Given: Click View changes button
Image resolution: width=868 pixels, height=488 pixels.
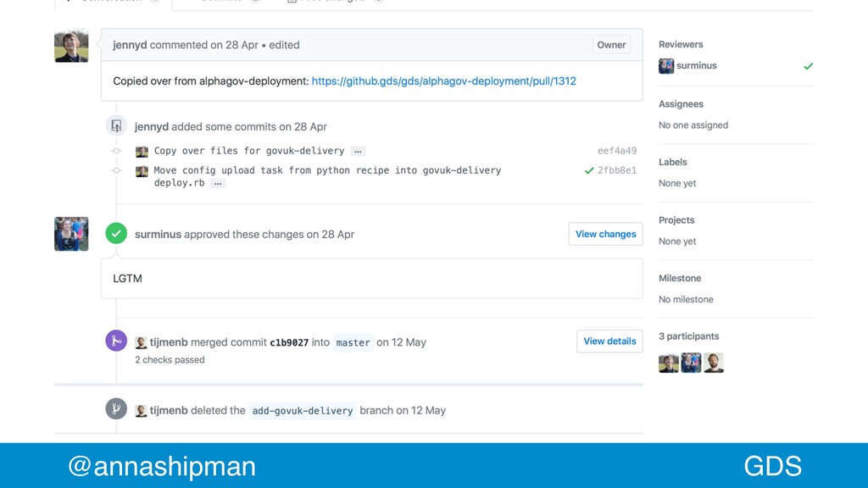Looking at the screenshot, I should [605, 234].
